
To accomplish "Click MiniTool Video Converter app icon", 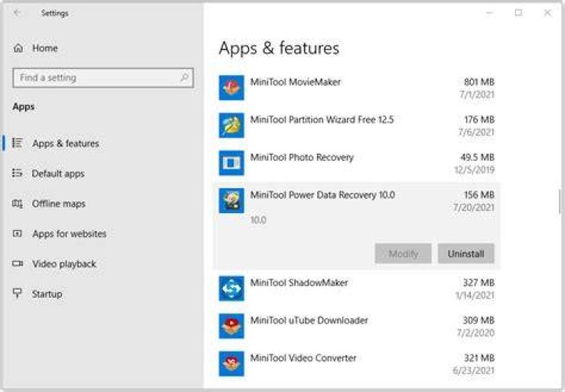I will (x=231, y=364).
